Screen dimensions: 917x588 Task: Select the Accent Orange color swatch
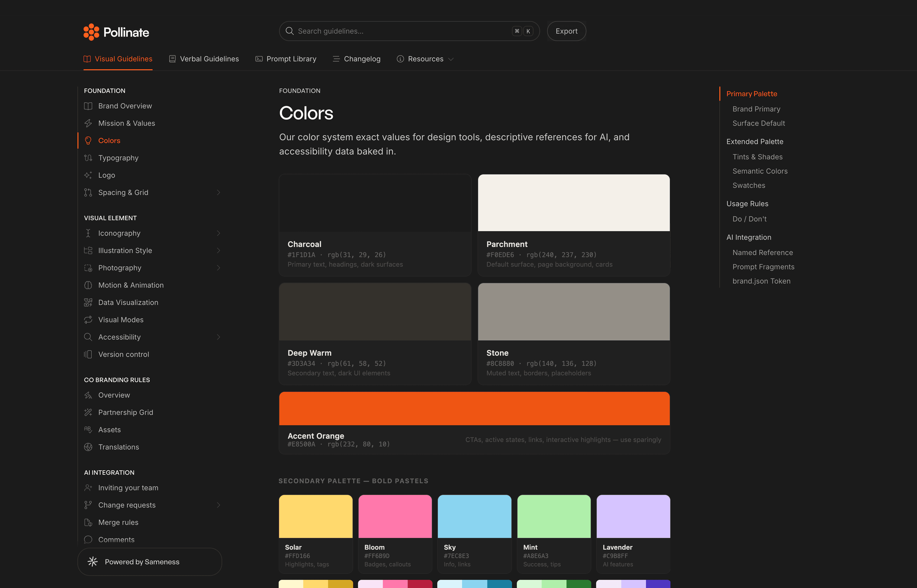tap(474, 408)
